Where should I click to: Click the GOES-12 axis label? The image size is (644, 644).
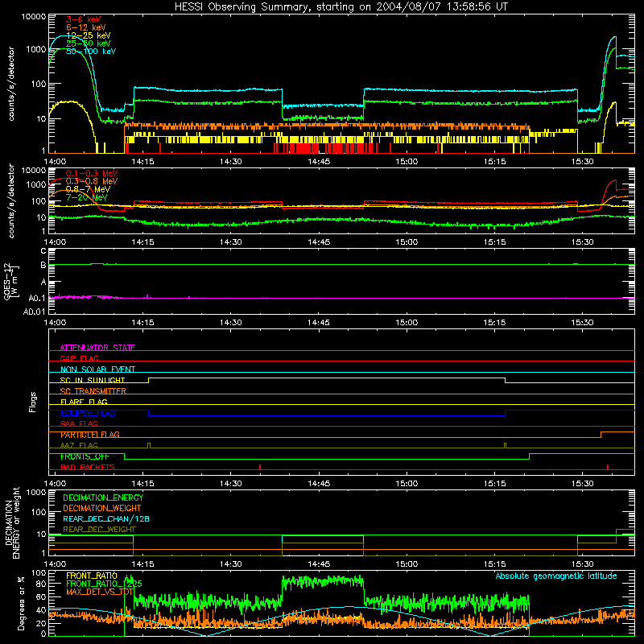click(x=10, y=281)
